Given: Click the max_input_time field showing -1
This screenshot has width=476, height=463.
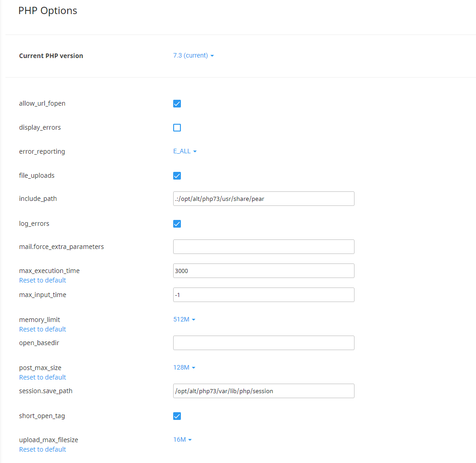Looking at the screenshot, I should (264, 295).
